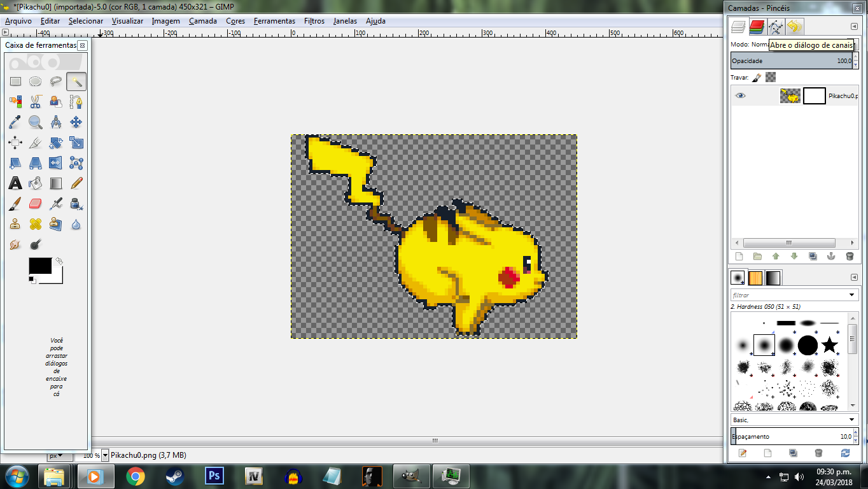This screenshot has height=489, width=868.
Task: Switch to the Gradients tab
Action: [x=773, y=278]
